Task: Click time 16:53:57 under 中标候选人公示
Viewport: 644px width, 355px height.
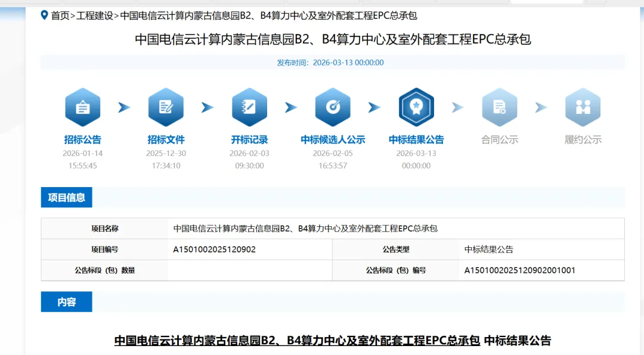Action: click(x=333, y=166)
